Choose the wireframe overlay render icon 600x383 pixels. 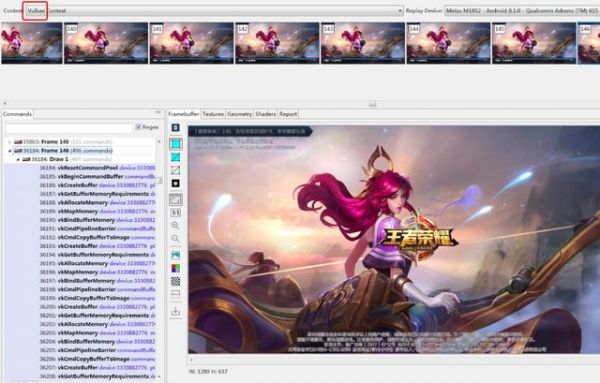[176, 157]
